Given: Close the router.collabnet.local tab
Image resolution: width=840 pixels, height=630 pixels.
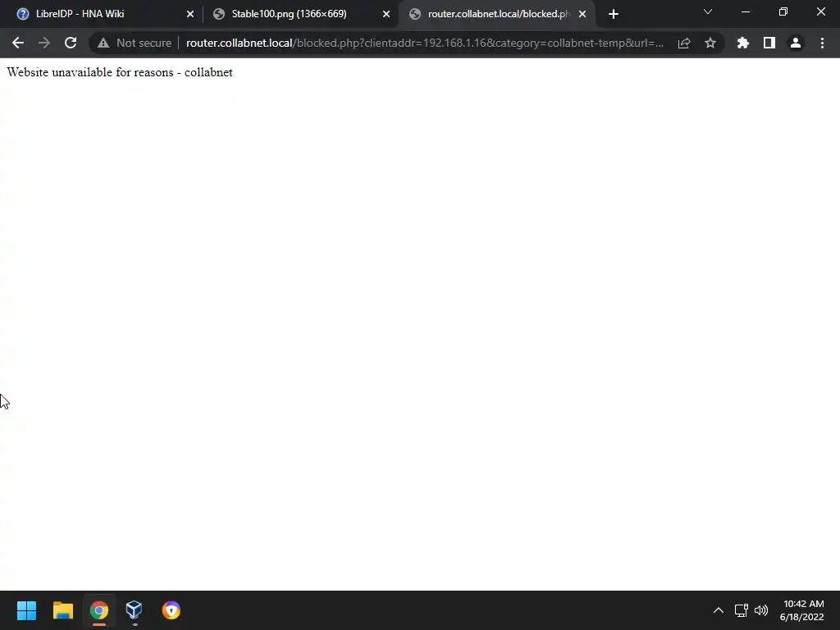Looking at the screenshot, I should coord(582,14).
